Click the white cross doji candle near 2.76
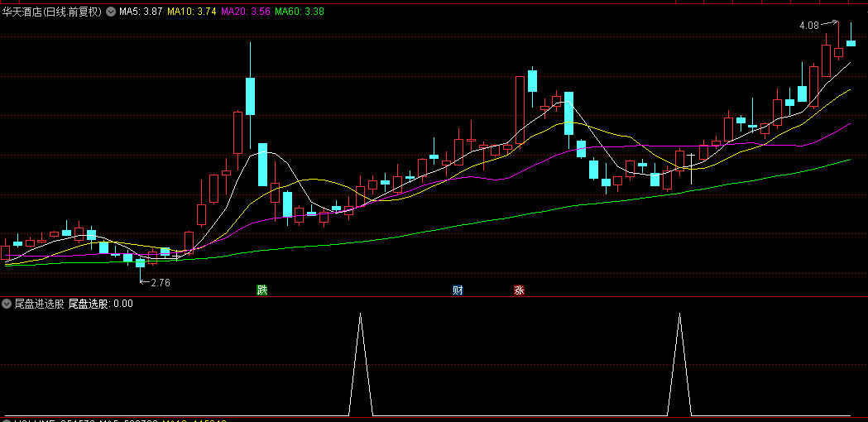The width and height of the screenshot is (868, 422). click(x=176, y=256)
